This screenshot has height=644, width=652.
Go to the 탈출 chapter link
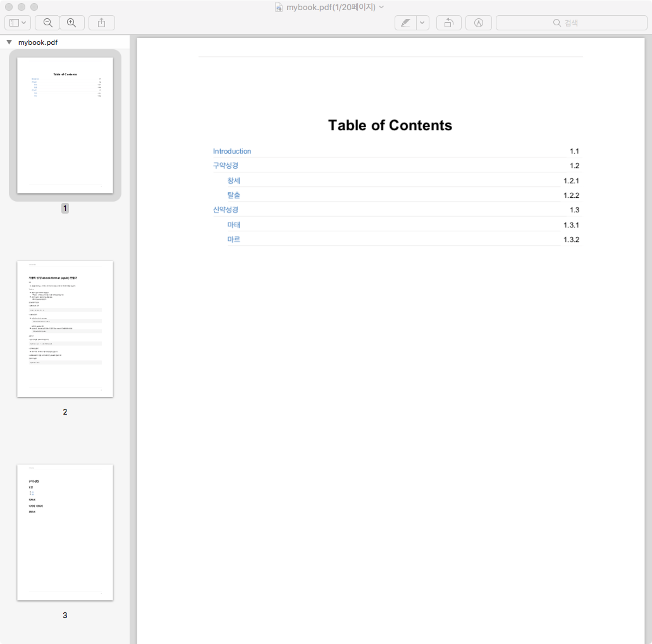pos(234,195)
